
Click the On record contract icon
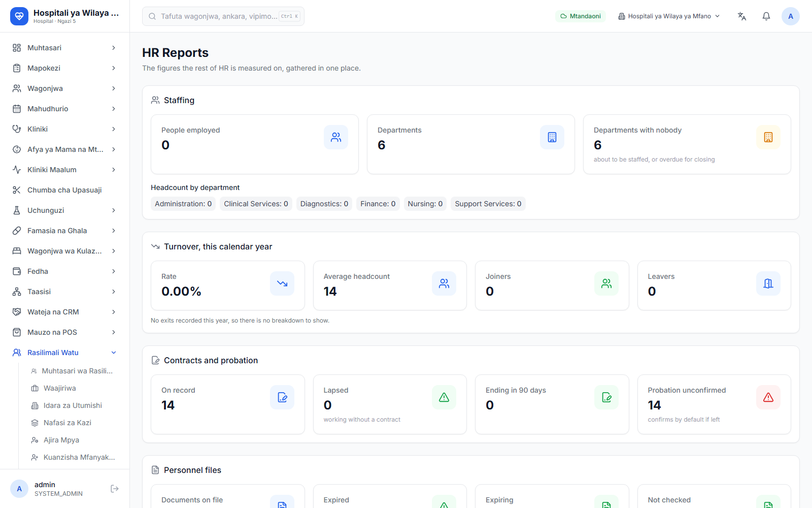tap(282, 397)
